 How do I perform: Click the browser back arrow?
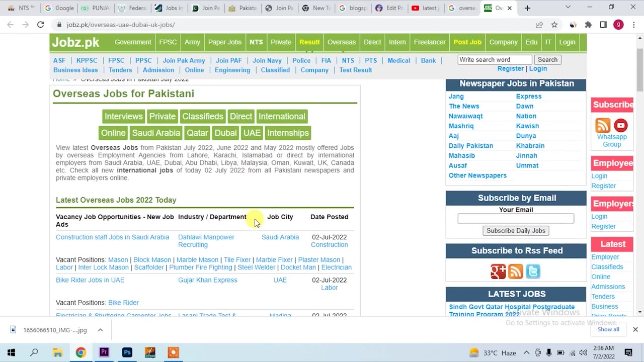tap(10, 25)
